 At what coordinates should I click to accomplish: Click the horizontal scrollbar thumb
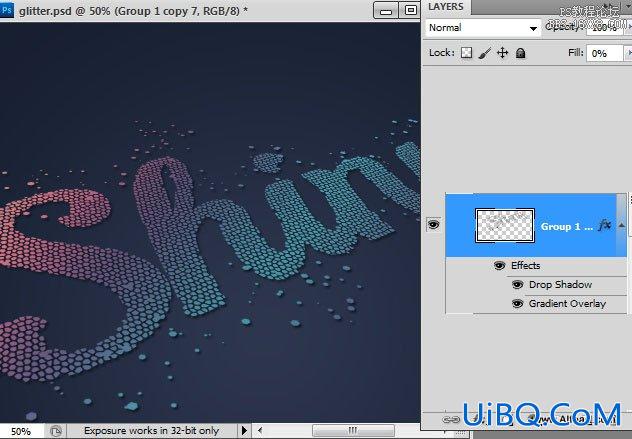pyautogui.click(x=353, y=431)
